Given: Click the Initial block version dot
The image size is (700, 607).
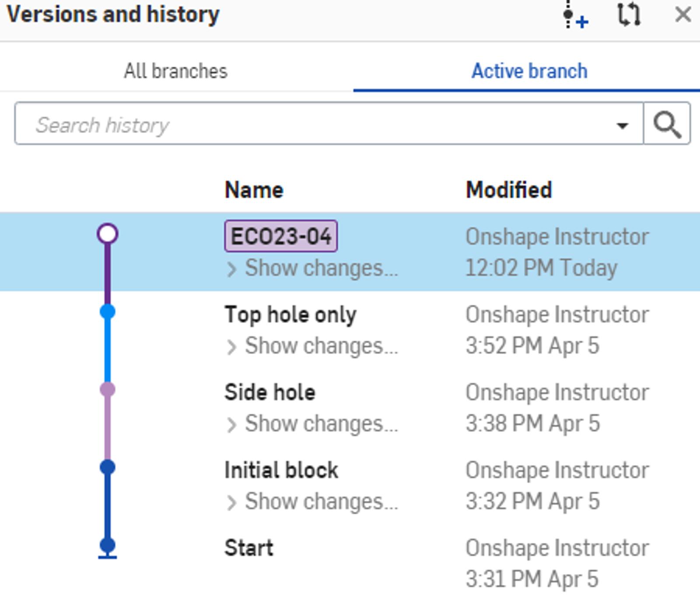Looking at the screenshot, I should point(108,467).
